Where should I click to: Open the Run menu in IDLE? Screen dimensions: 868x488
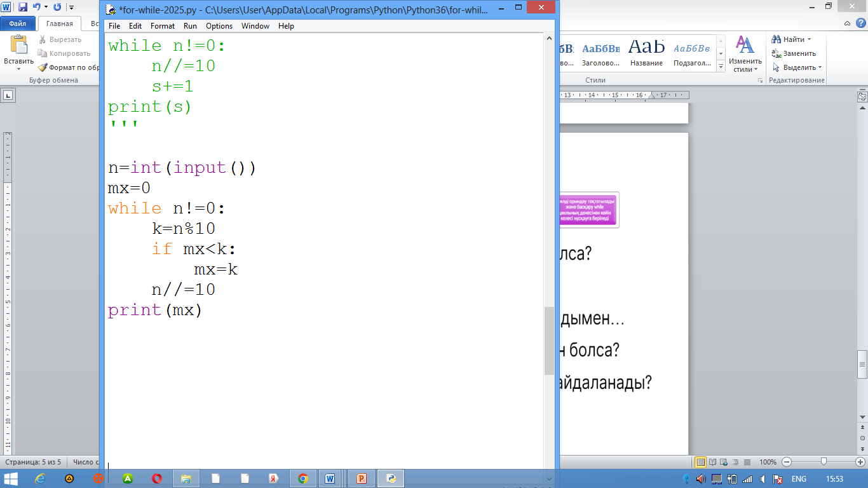pyautogui.click(x=190, y=26)
